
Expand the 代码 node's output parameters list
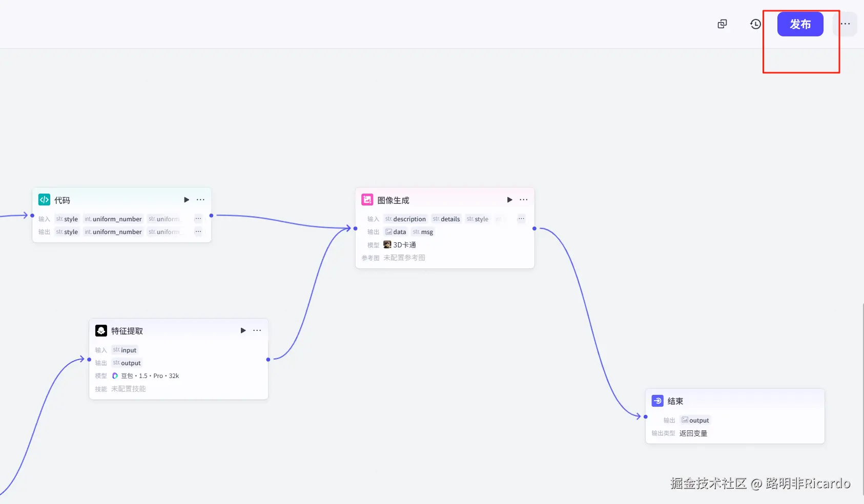click(x=198, y=232)
